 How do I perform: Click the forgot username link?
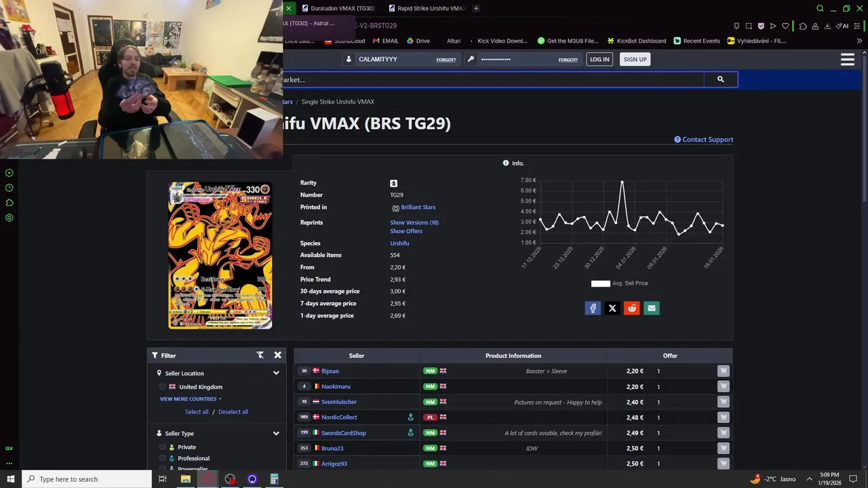click(x=446, y=60)
